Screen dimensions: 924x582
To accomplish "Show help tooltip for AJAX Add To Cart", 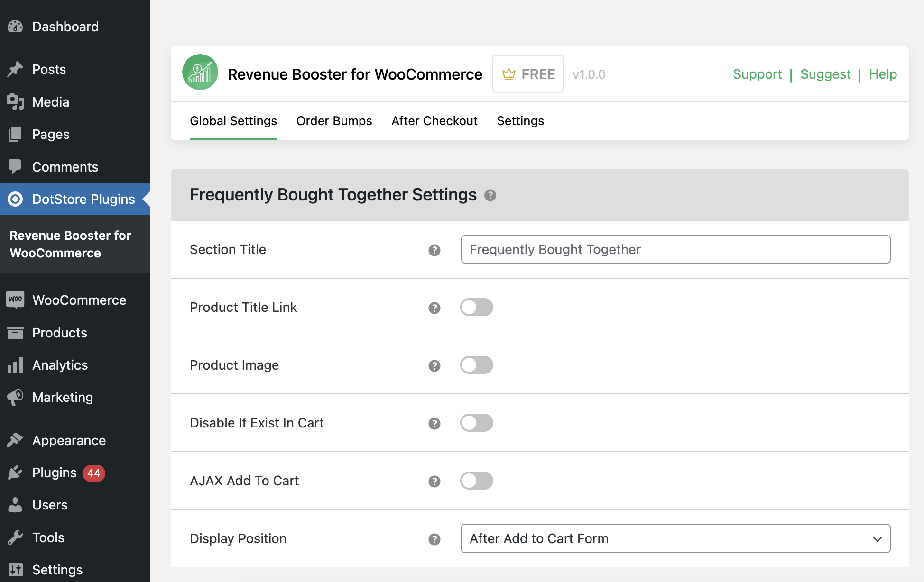I will 434,481.
